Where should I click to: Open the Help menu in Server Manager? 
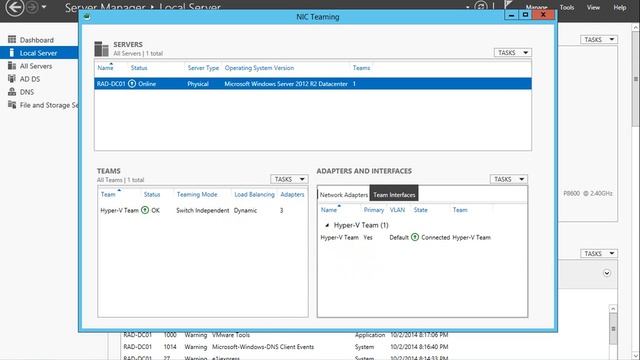pyautogui.click(x=620, y=7)
